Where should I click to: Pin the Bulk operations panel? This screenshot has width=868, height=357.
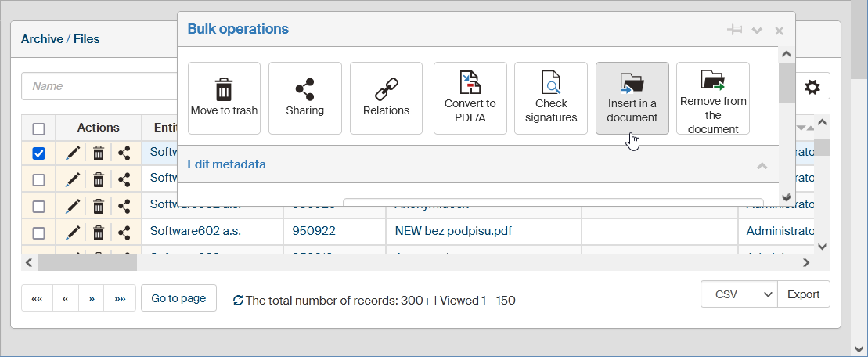click(x=734, y=30)
